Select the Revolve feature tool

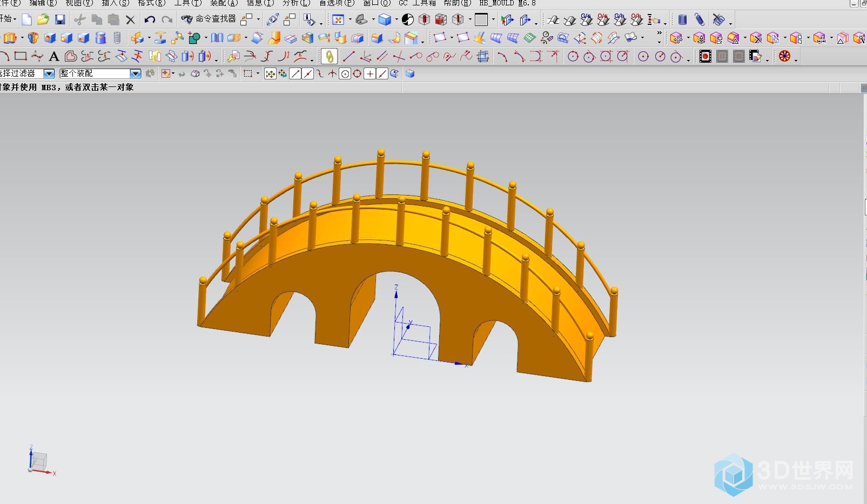[33, 38]
